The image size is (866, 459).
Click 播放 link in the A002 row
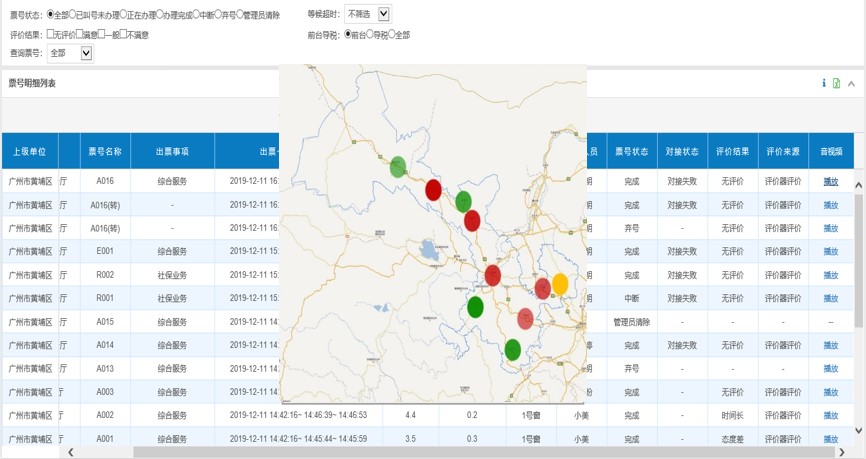(x=831, y=415)
